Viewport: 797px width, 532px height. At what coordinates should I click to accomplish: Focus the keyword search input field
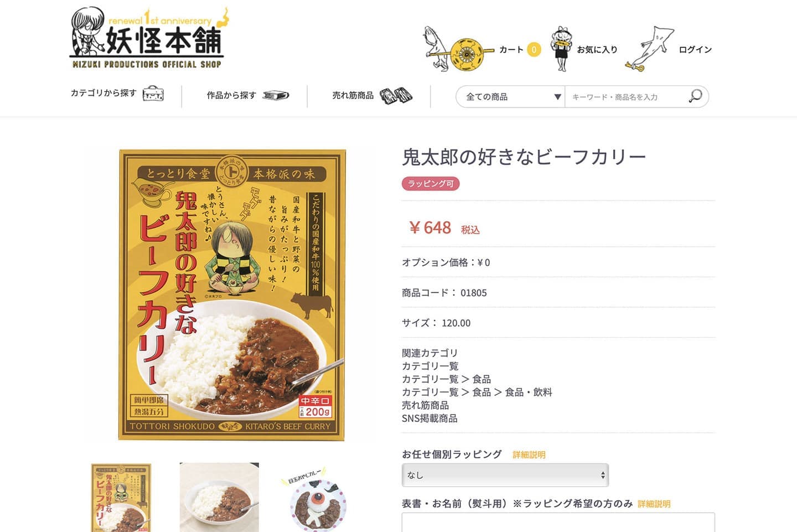coord(627,96)
